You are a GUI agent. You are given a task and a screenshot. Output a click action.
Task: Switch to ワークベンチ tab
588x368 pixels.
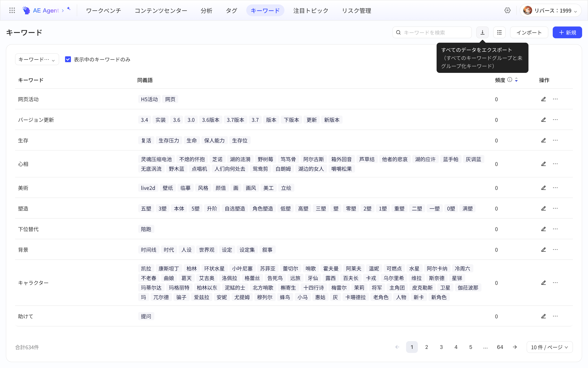pyautogui.click(x=103, y=10)
